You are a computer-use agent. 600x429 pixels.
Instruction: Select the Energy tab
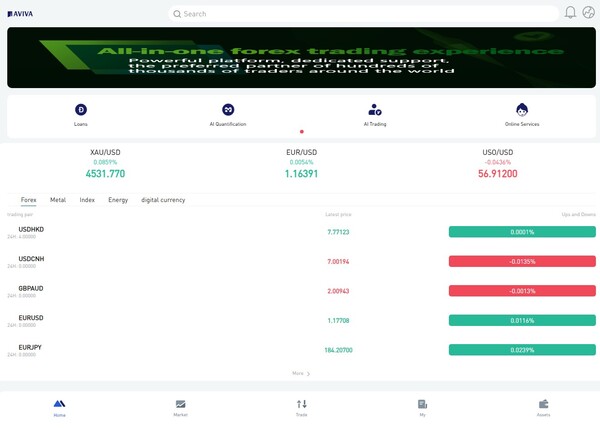click(118, 200)
